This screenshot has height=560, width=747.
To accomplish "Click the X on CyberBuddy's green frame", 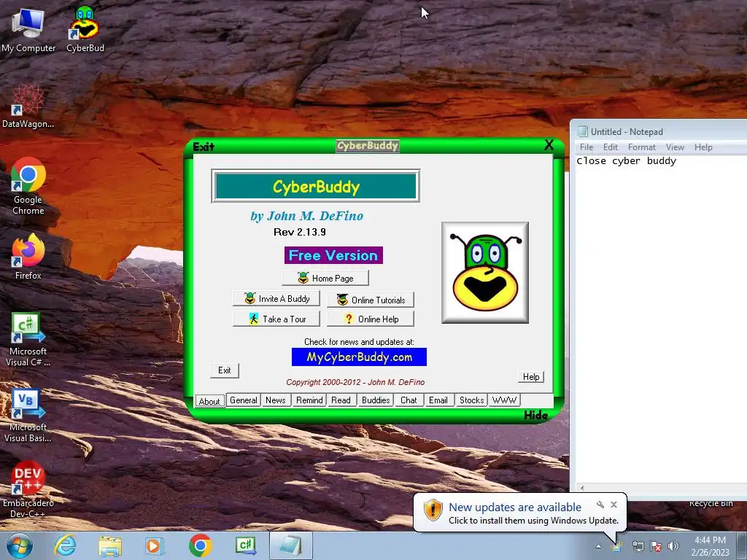I will 549,145.
